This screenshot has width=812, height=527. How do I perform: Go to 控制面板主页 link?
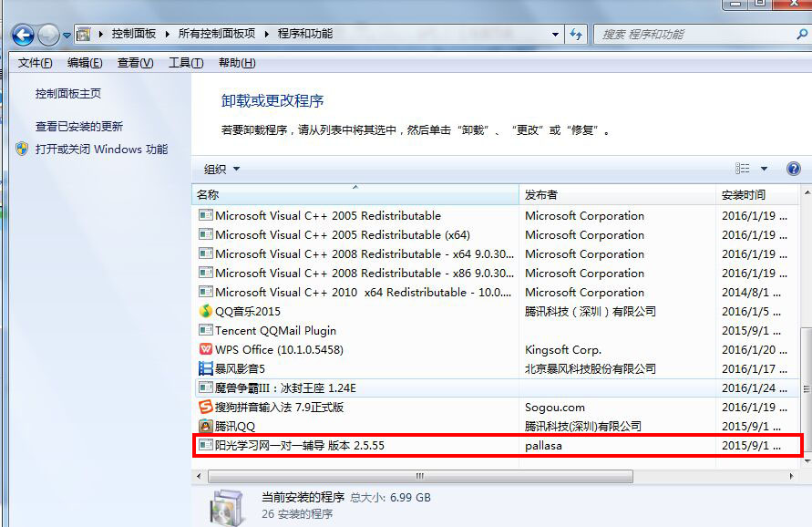[67, 94]
